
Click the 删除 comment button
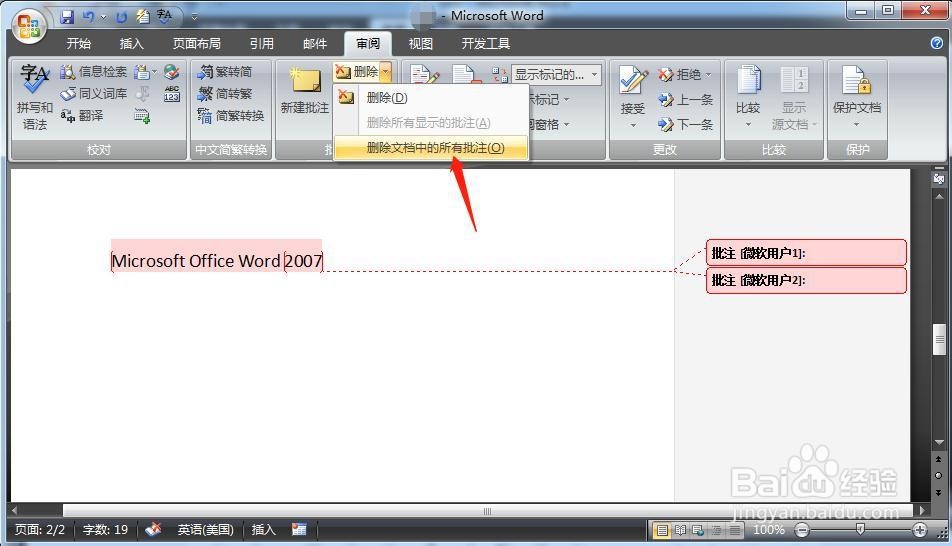pos(356,72)
